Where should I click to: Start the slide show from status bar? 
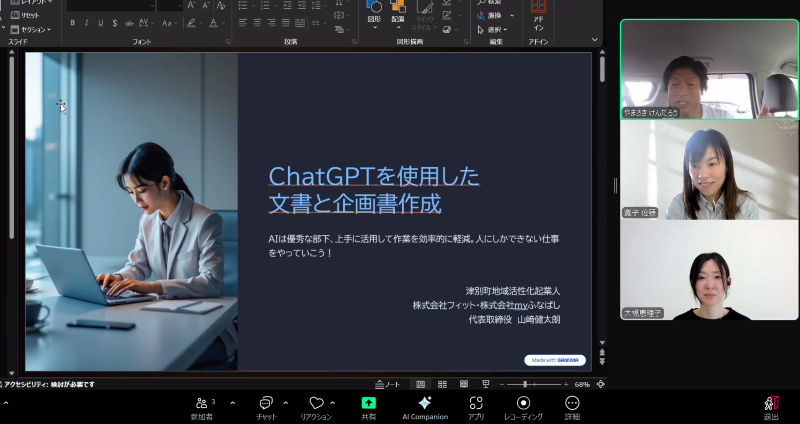tap(486, 384)
